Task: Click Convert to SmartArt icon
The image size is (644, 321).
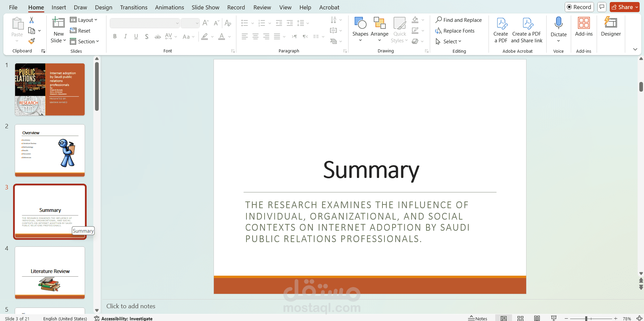Action: [x=333, y=41]
